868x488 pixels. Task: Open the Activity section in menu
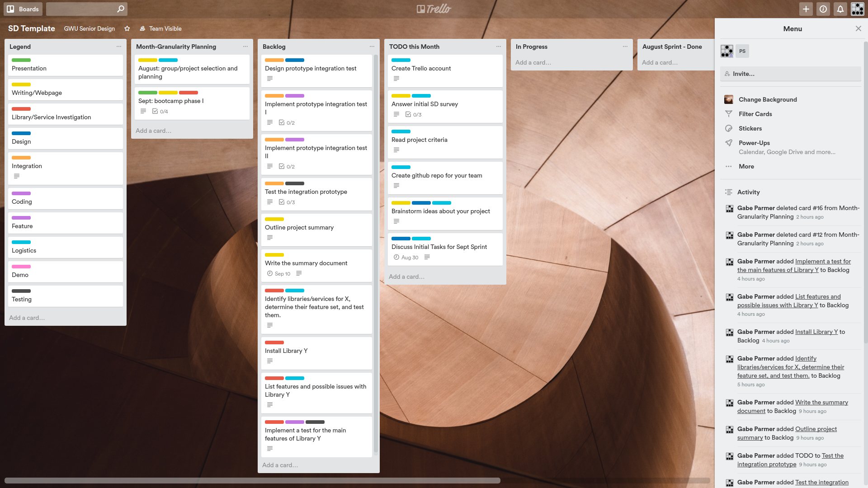748,191
